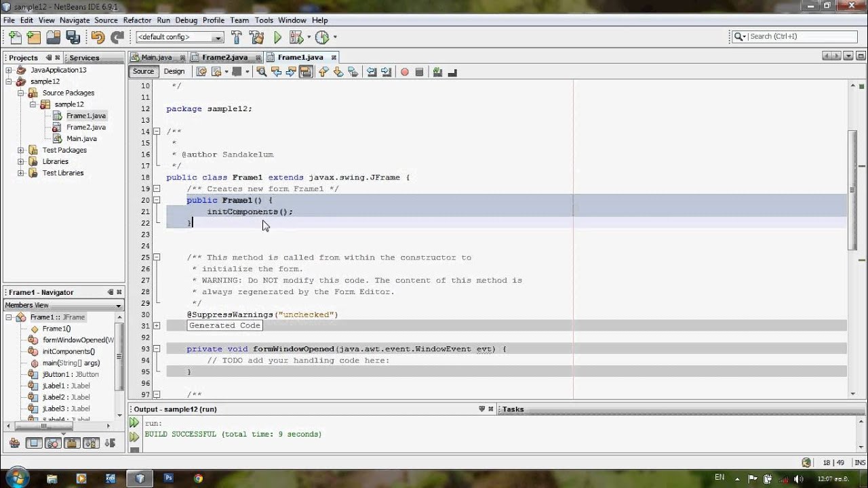The height and width of the screenshot is (488, 868).
Task: Click the Build Main Project hammer icon
Action: coord(237,37)
